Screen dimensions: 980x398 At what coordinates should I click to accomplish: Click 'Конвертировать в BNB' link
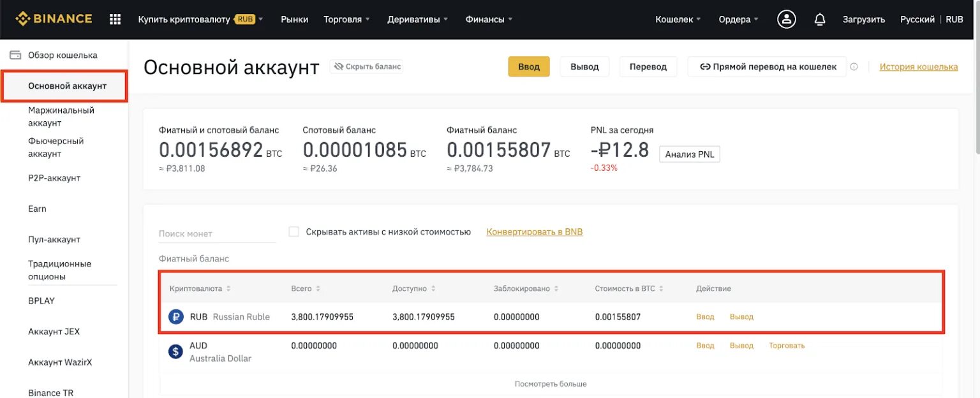coord(535,232)
